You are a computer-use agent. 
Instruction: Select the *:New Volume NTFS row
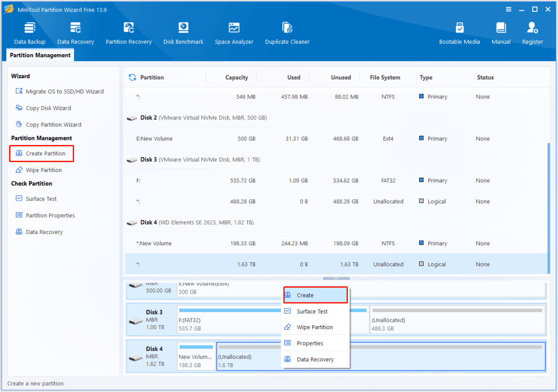(x=336, y=243)
